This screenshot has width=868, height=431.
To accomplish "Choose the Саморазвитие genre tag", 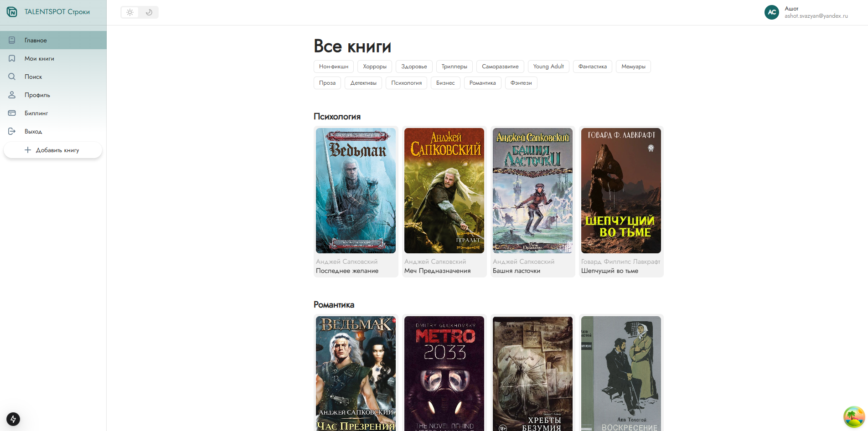I will tap(500, 67).
